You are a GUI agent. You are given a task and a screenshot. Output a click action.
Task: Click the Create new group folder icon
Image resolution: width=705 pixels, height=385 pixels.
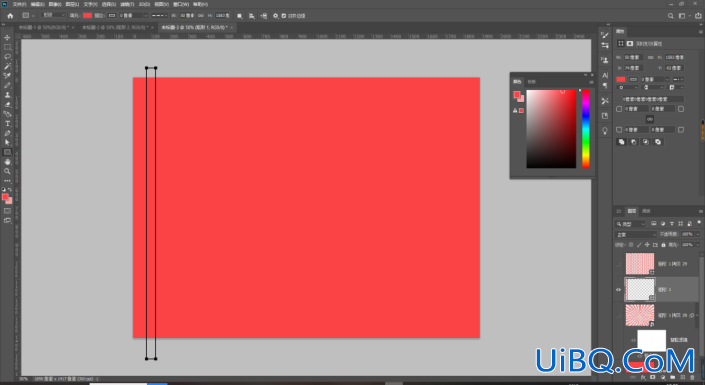[x=673, y=377]
